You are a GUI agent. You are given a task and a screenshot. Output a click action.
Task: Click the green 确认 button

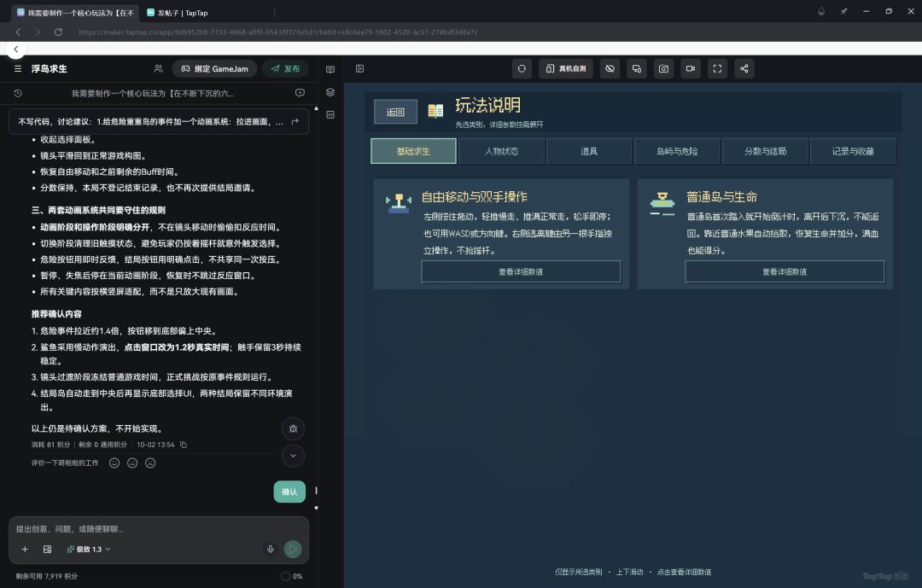coord(289,492)
